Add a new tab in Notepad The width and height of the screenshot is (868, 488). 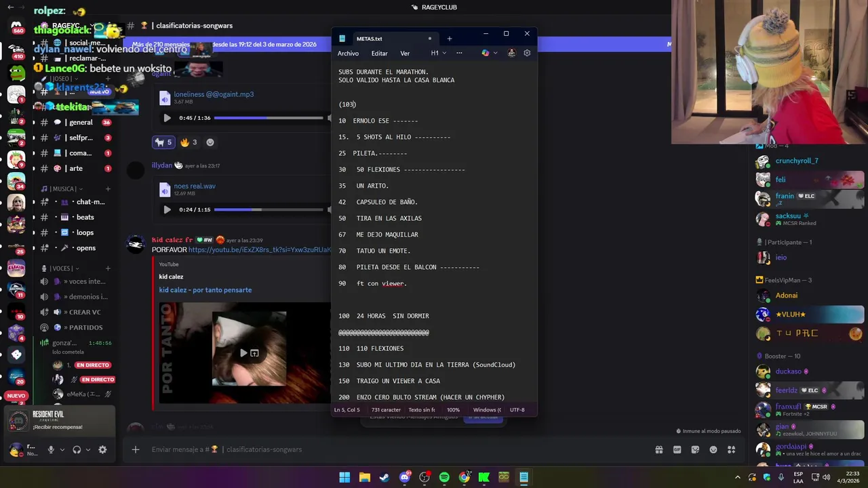tap(449, 39)
